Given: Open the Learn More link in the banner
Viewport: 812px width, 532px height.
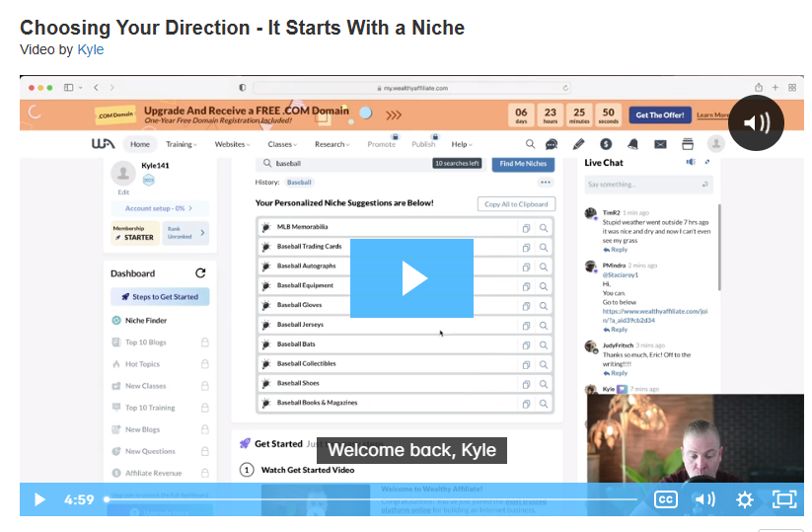Looking at the screenshot, I should click(712, 115).
